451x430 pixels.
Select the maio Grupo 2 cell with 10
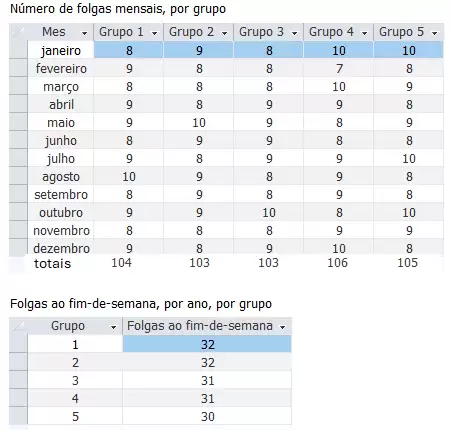click(199, 122)
